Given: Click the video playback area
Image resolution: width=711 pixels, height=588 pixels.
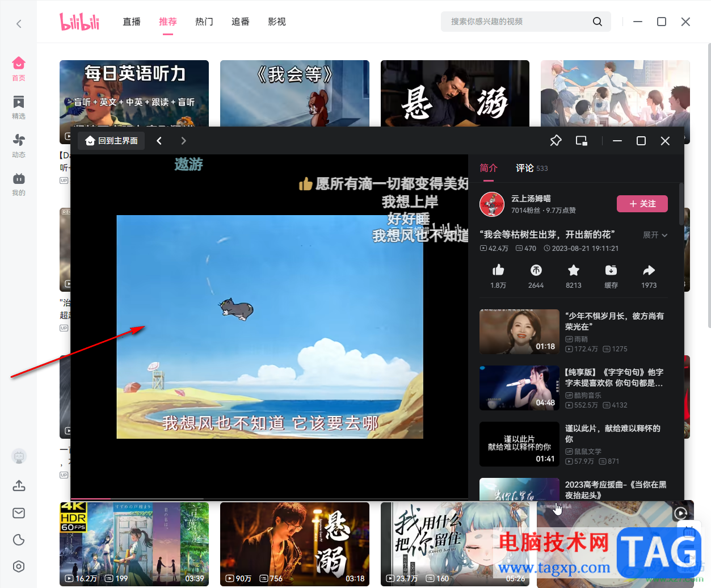Looking at the screenshot, I should pyautogui.click(x=270, y=326).
